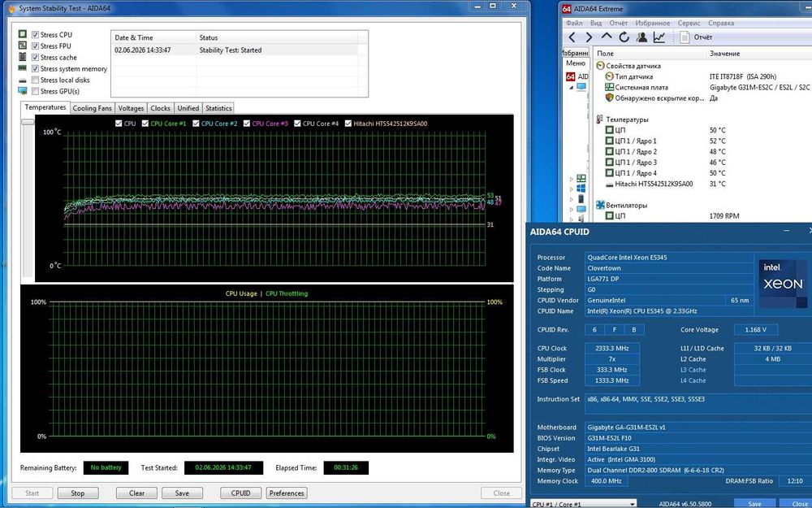The height and width of the screenshot is (508, 812).
Task: Toggle Hitachi HTS542512K9SA00 graph checkbox
Action: click(x=348, y=124)
